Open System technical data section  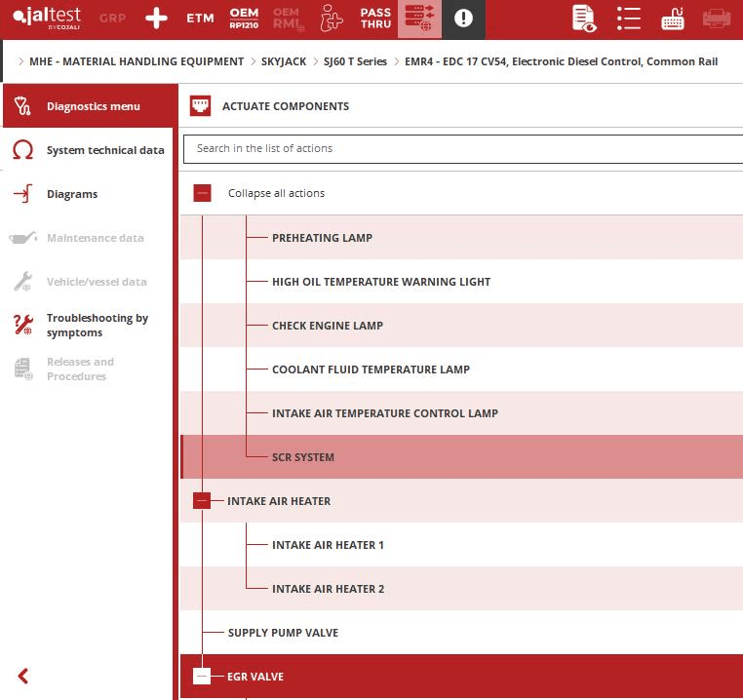coord(104,150)
